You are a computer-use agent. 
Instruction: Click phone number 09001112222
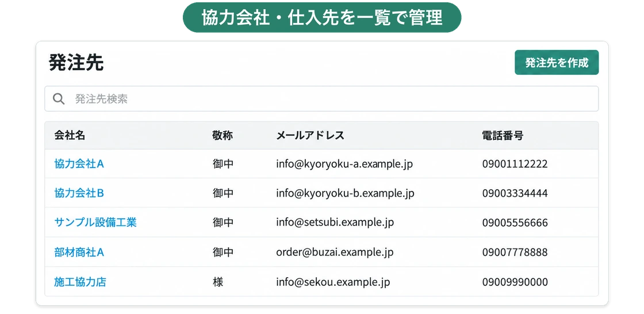pos(515,164)
